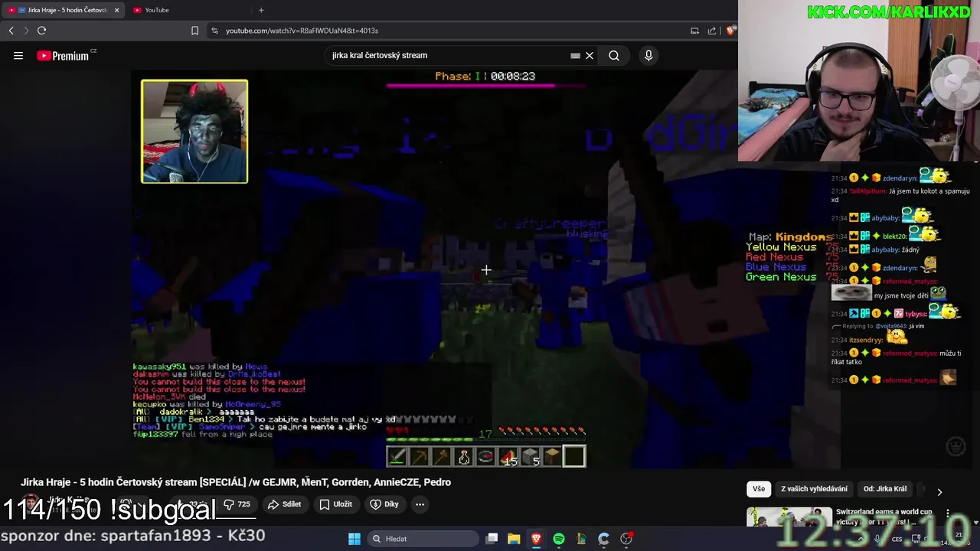Viewport: 980px width, 551px height.
Task: Dislike the video showing 725
Action: click(239, 504)
